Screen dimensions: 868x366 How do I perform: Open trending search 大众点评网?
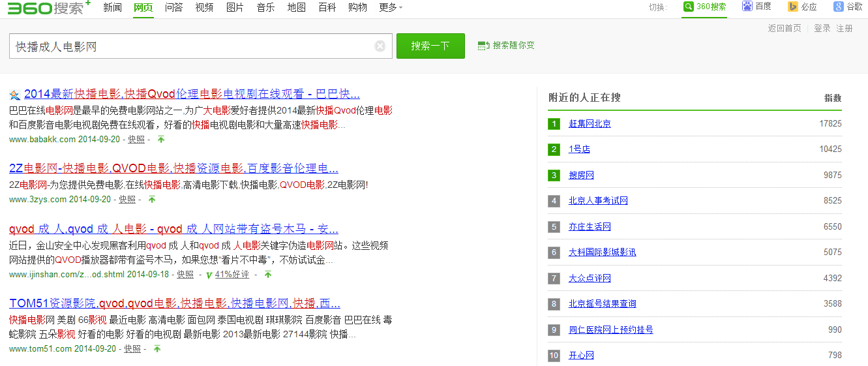tap(590, 278)
